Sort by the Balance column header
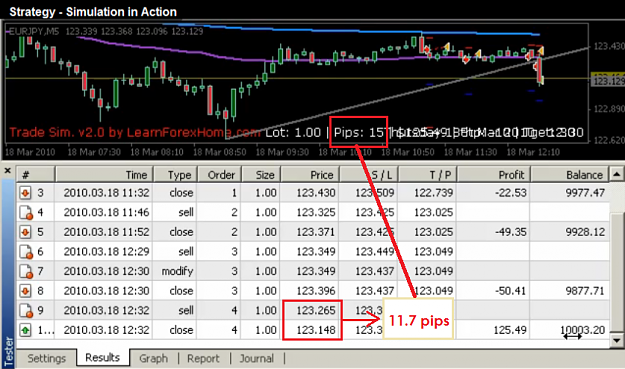The image size is (625, 369). (570, 175)
